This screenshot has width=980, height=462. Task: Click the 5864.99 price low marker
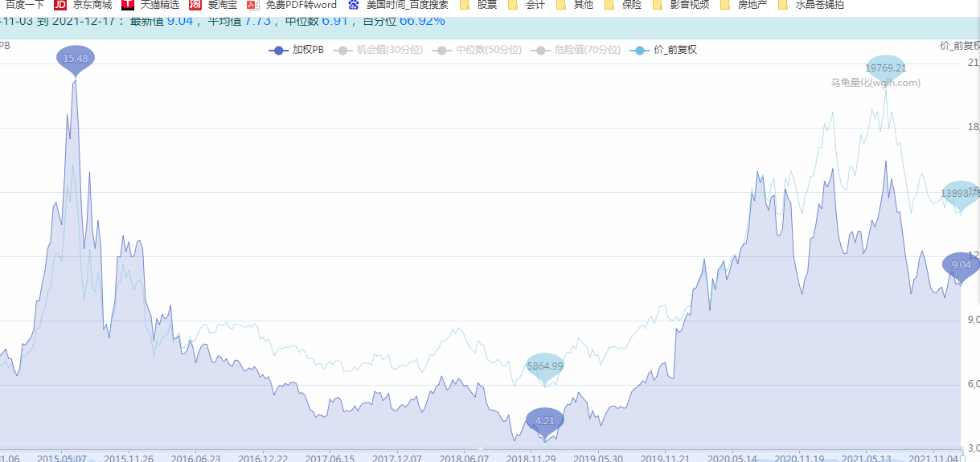click(x=545, y=366)
